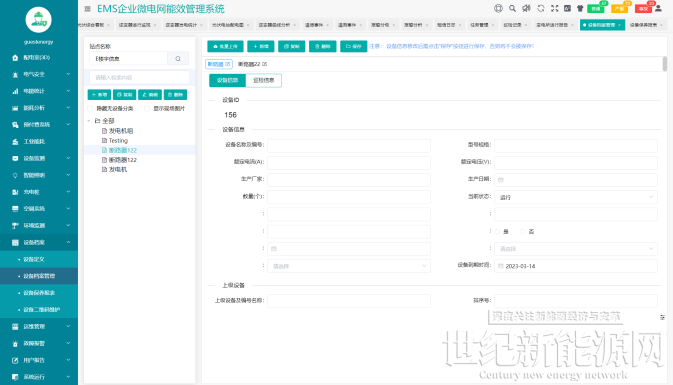
Task: Click the batch upload button with cloud icon
Action: (225, 46)
